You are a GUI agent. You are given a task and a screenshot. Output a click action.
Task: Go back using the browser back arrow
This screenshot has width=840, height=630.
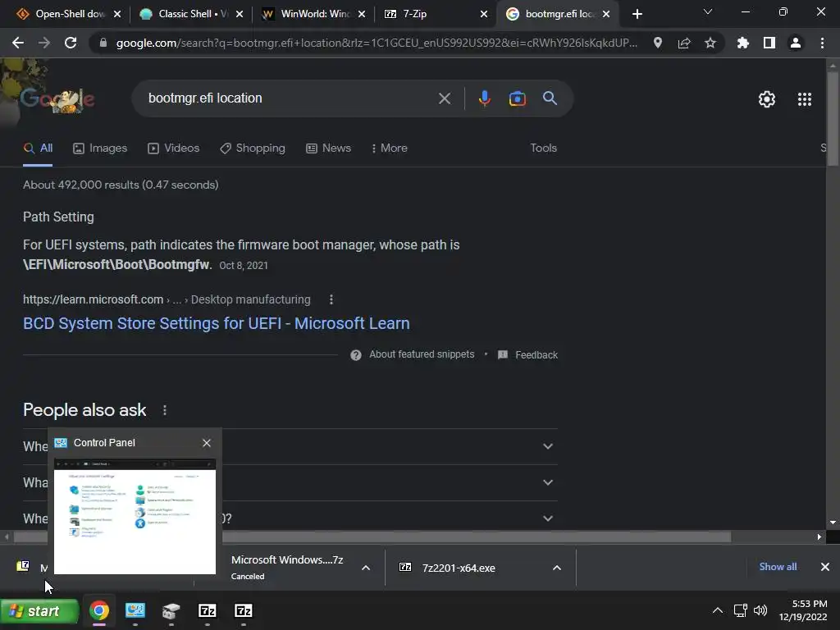click(18, 43)
